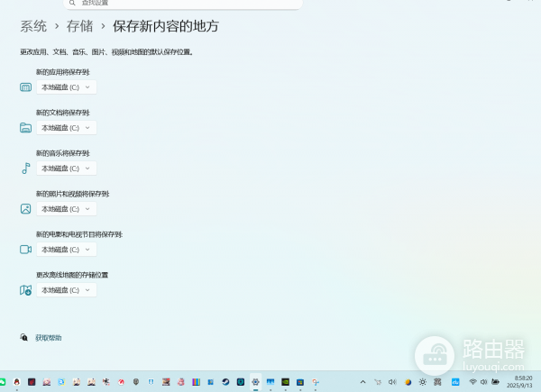Click the brightness sun tray icon
This screenshot has height=392, width=541.
point(423,382)
